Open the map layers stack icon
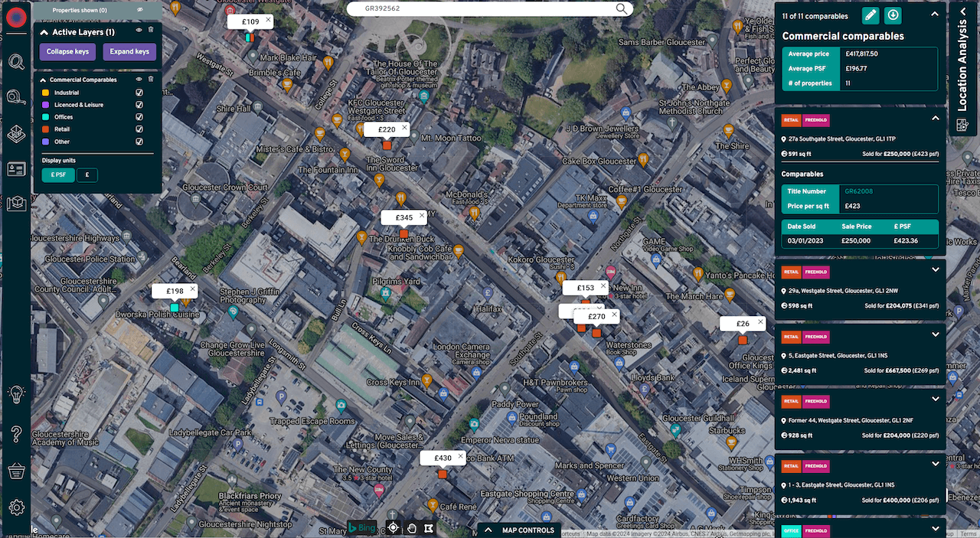980x538 pixels. [x=16, y=132]
